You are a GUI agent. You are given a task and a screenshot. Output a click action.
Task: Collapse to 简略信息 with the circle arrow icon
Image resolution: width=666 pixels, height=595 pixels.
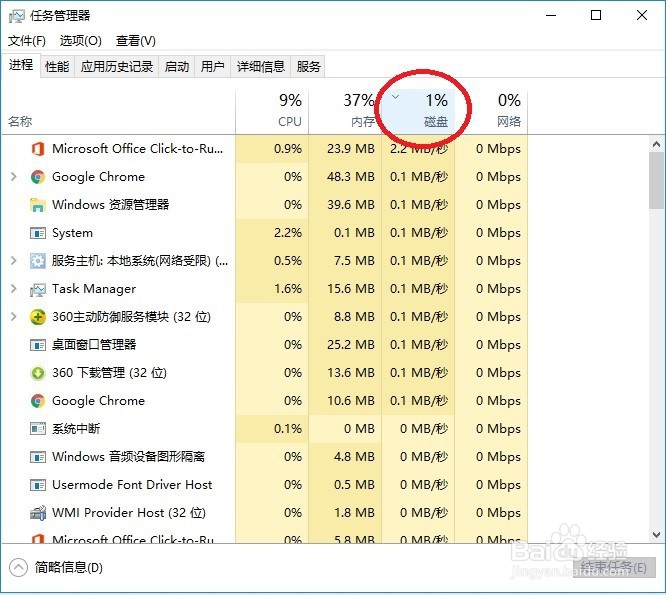coord(18,568)
